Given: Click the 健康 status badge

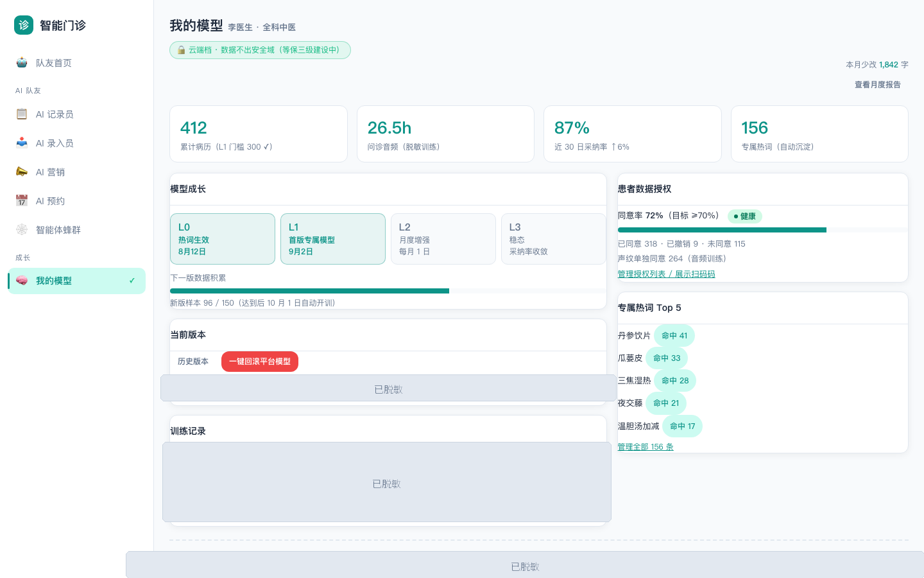Looking at the screenshot, I should [745, 216].
